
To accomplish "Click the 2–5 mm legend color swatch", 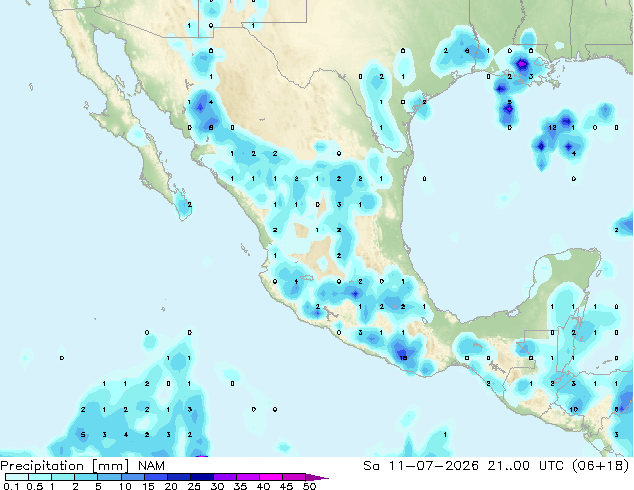I will 86,477.
